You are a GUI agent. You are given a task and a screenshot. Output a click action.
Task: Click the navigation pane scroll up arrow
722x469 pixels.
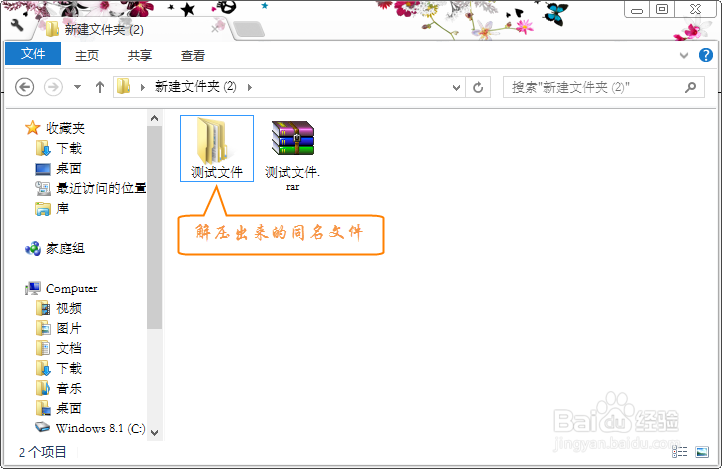click(x=155, y=118)
